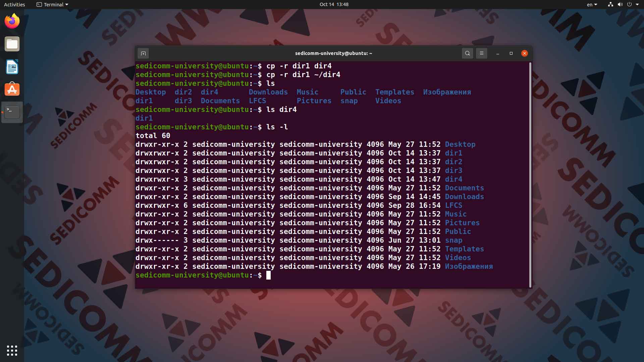Screen dimensions: 644x362
Task: Click the network settings icon
Action: (x=610, y=4)
